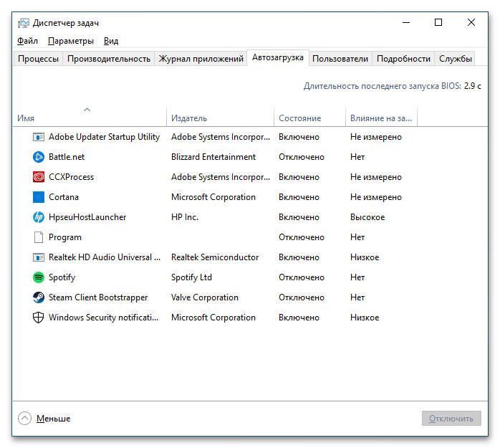Open the Параметры menu
Image resolution: width=500 pixels, height=448 pixels.
pyautogui.click(x=71, y=41)
